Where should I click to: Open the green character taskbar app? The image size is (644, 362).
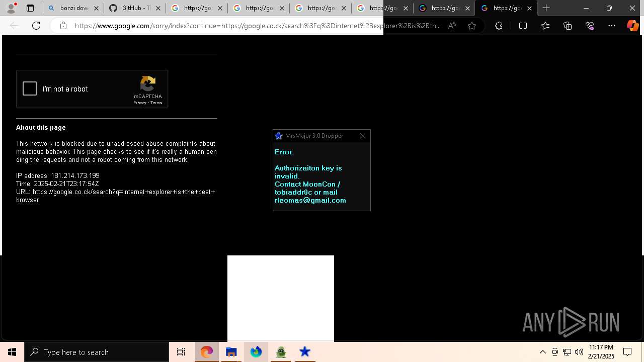(x=281, y=352)
